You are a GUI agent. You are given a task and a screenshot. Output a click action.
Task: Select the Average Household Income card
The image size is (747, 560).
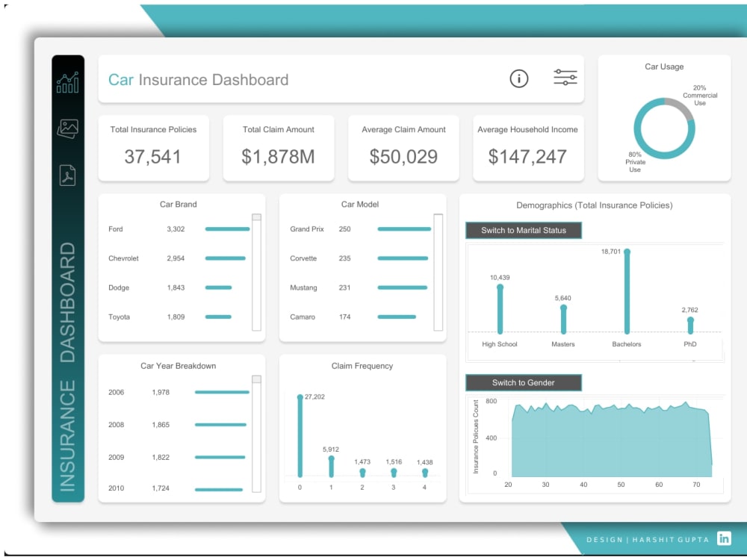[527, 147]
